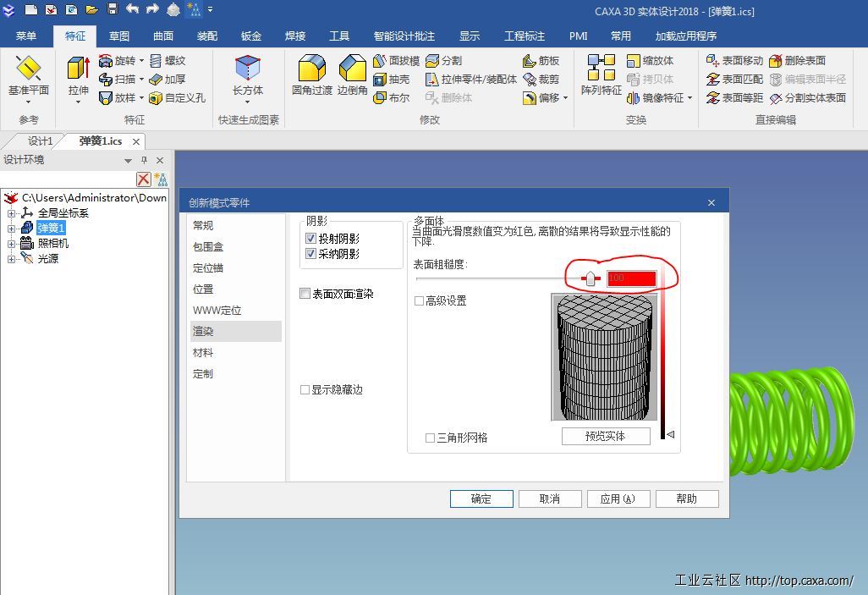Run the 布尔 boolean operation

[392, 98]
